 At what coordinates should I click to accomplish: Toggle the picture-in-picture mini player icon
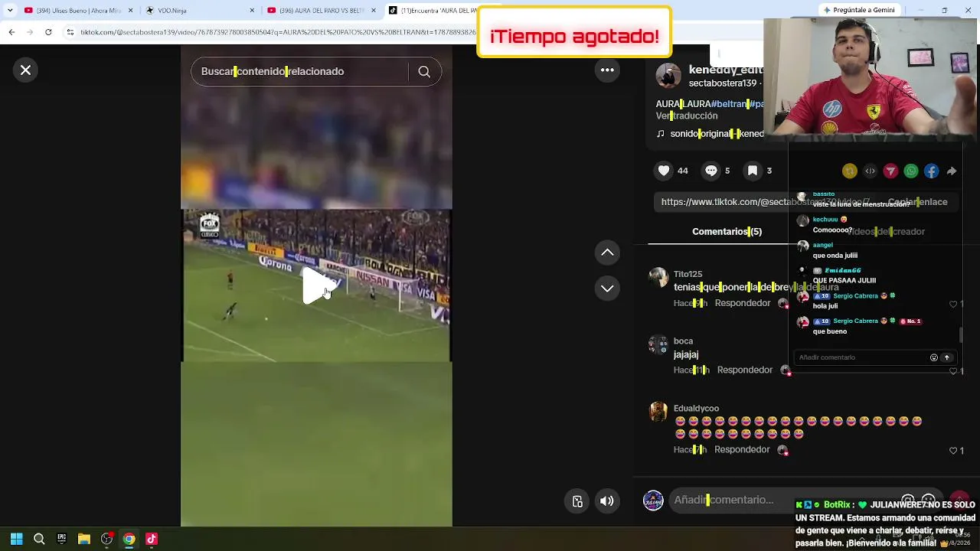coord(577,501)
